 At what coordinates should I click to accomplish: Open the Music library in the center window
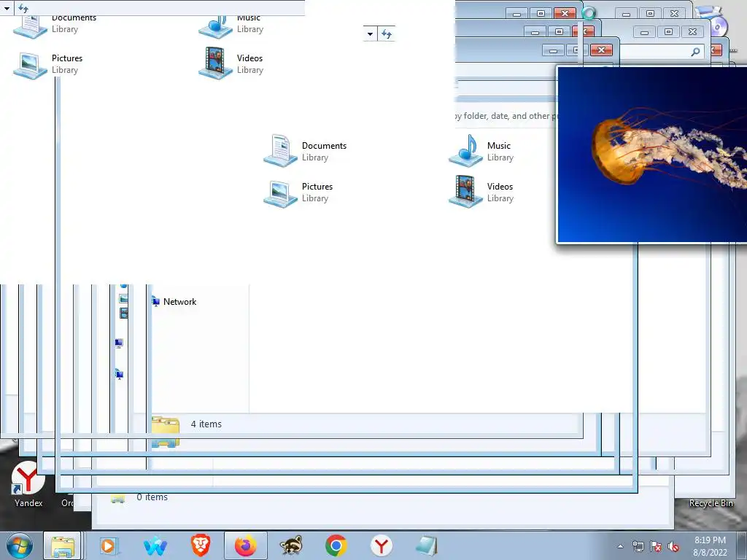tap(481, 151)
